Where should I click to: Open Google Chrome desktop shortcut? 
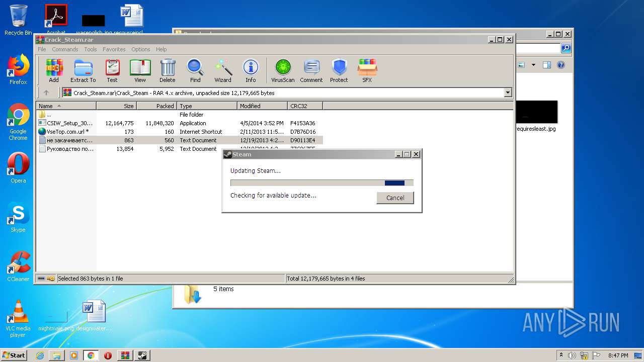pos(18,122)
